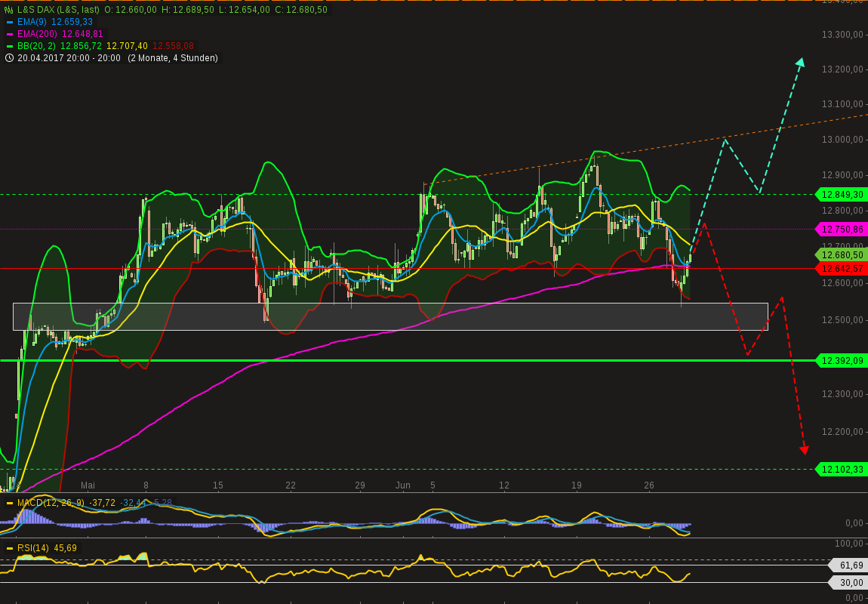The width and height of the screenshot is (868, 604).
Task: Click the 29 date label on time axis
Action: point(360,485)
